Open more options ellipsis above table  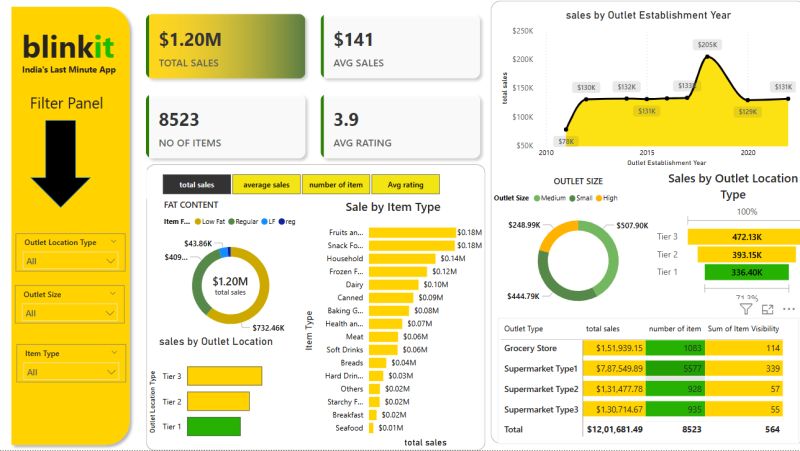pyautogui.click(x=789, y=309)
